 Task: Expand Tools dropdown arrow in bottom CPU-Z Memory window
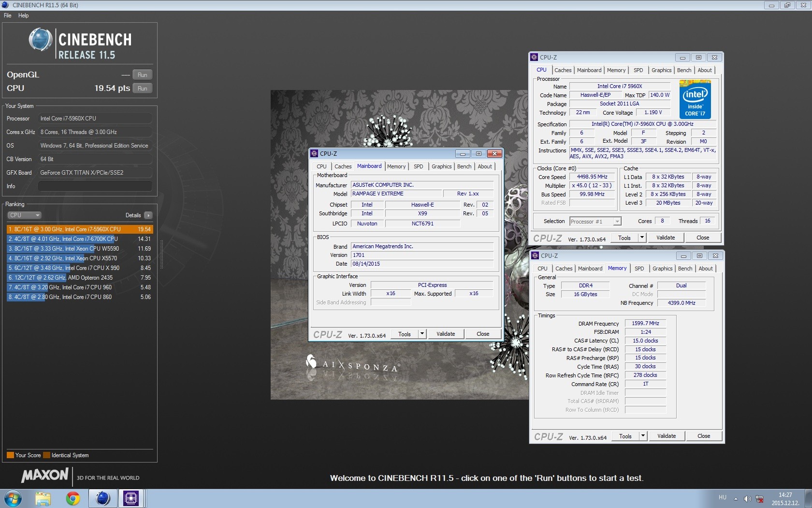point(643,436)
